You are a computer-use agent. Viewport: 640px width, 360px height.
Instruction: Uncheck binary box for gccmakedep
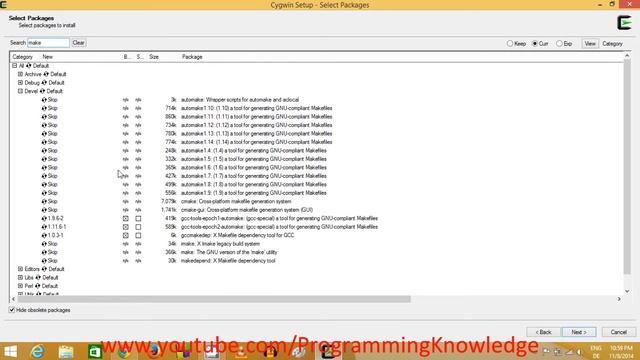click(x=126, y=236)
